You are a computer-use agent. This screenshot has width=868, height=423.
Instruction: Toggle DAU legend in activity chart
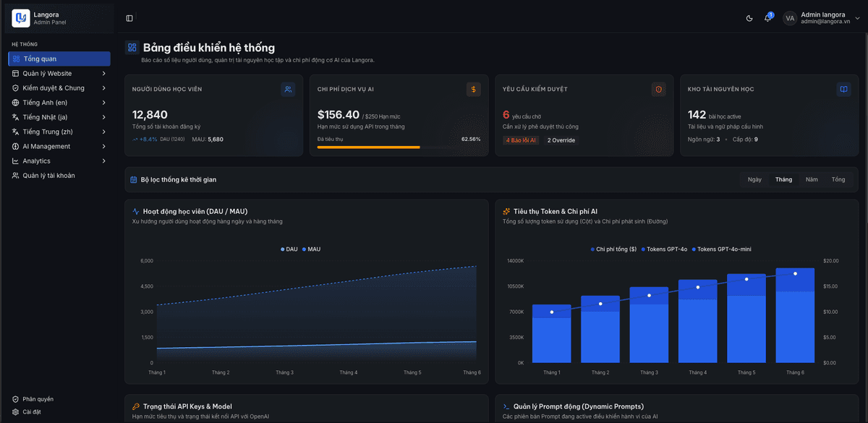pos(289,249)
